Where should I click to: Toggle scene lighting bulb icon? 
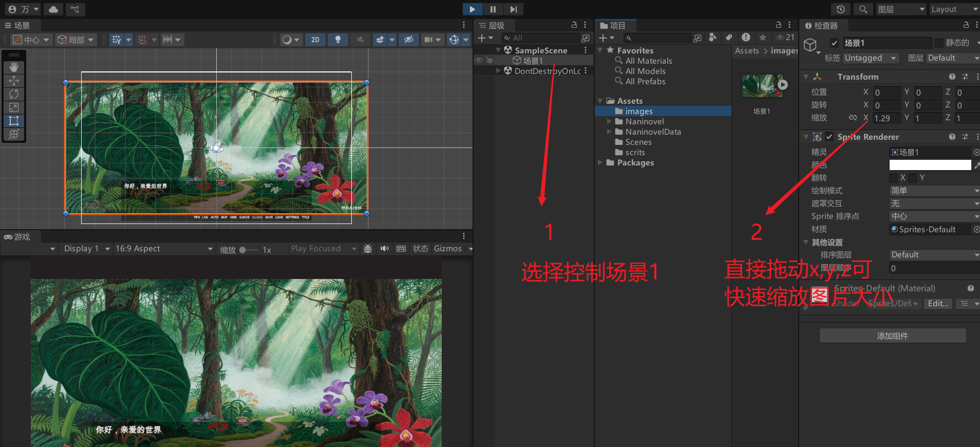coord(337,40)
